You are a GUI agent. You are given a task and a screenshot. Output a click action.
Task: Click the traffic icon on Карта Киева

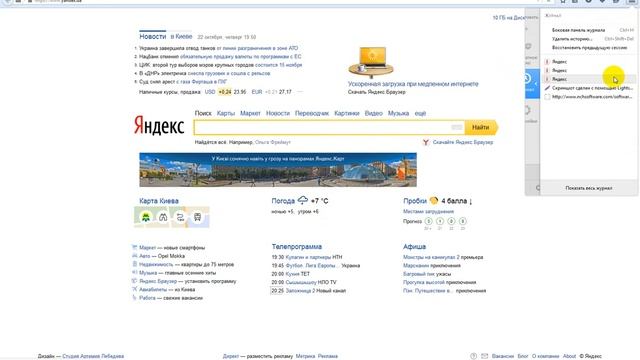pyautogui.click(x=146, y=217)
